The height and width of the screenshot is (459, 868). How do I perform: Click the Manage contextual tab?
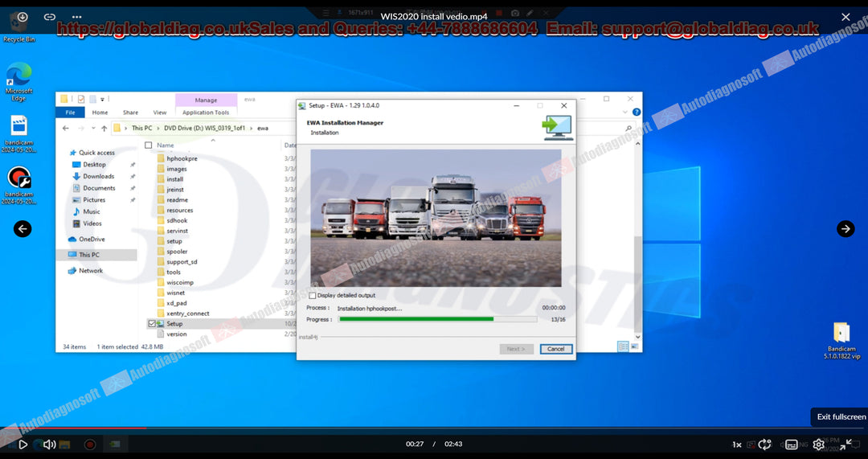coord(206,100)
